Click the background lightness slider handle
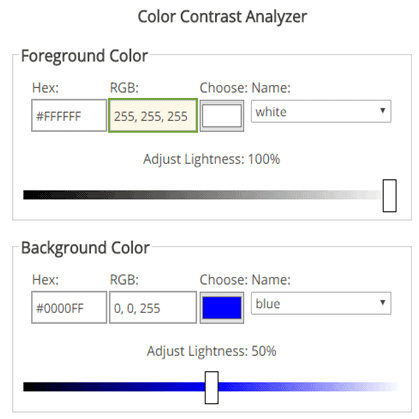Viewport: 419px width, 419px height. point(212,388)
